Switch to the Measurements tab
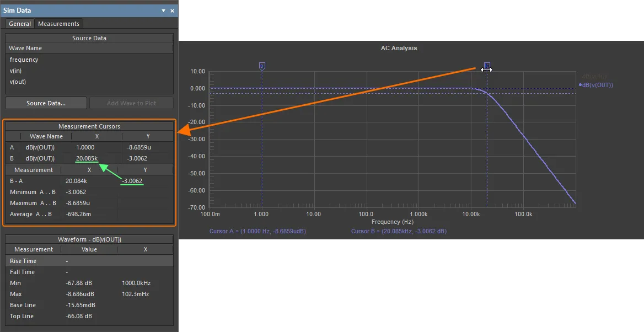The height and width of the screenshot is (332, 644). click(x=59, y=24)
